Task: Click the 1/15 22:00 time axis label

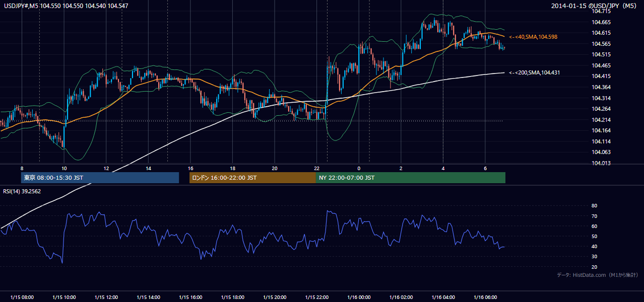Action: coord(316,297)
